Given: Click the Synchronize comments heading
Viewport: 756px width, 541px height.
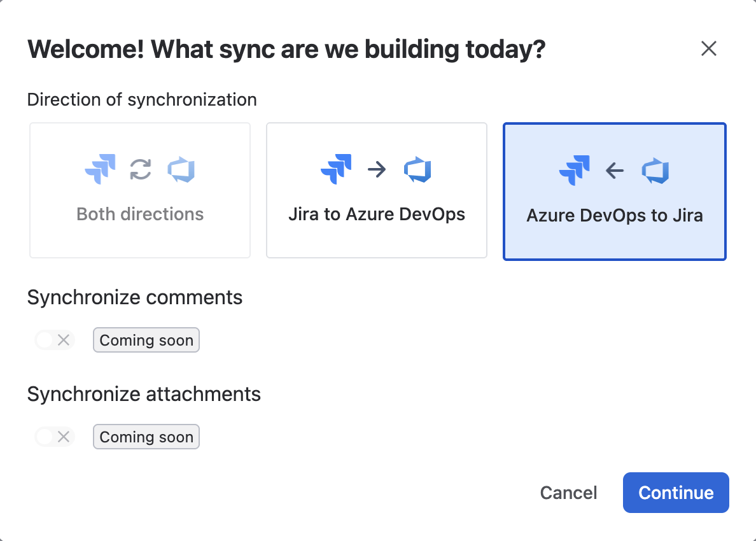Looking at the screenshot, I should tap(134, 297).
